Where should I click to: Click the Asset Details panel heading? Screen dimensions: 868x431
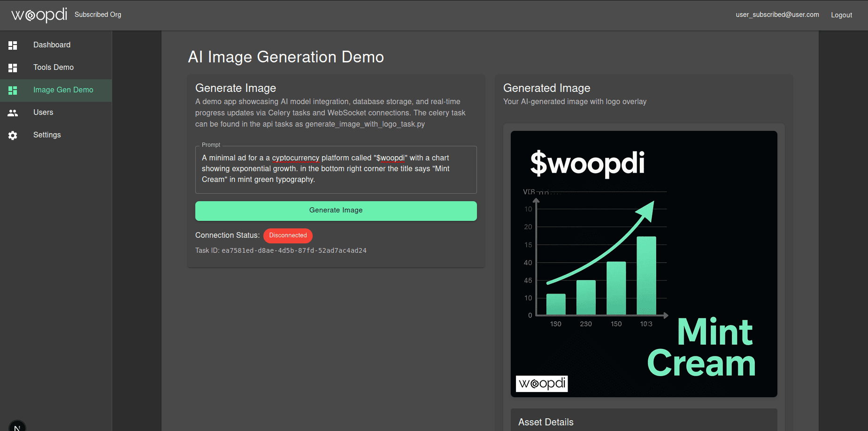(545, 422)
